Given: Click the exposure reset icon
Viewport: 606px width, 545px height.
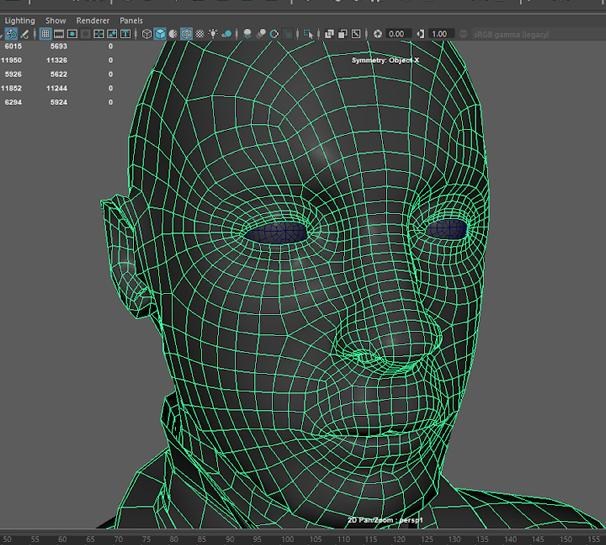Looking at the screenshot, I should point(378,34).
